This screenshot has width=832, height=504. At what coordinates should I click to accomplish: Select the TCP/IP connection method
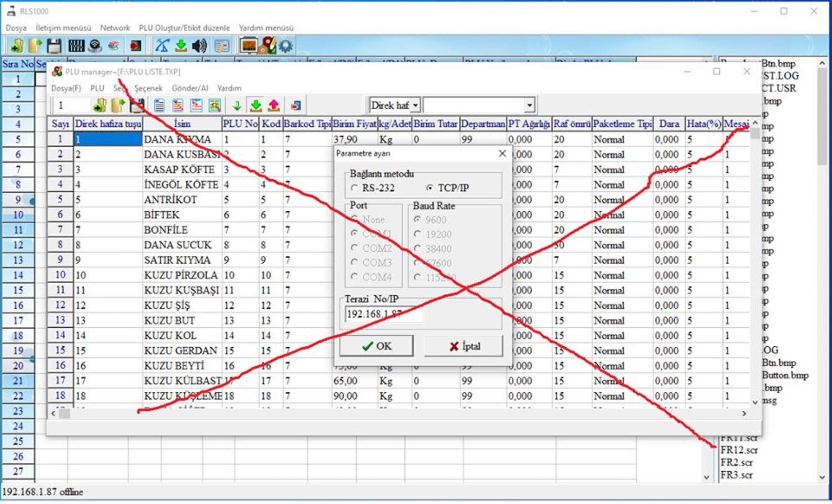point(448,188)
